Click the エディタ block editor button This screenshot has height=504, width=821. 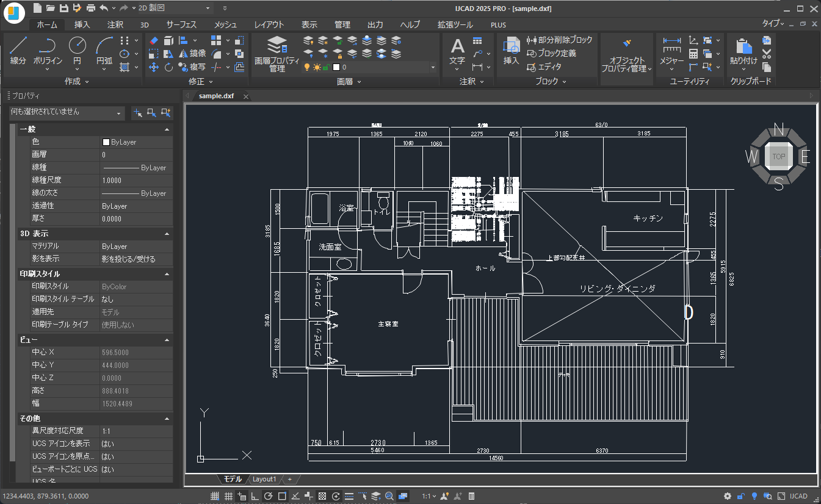click(544, 67)
